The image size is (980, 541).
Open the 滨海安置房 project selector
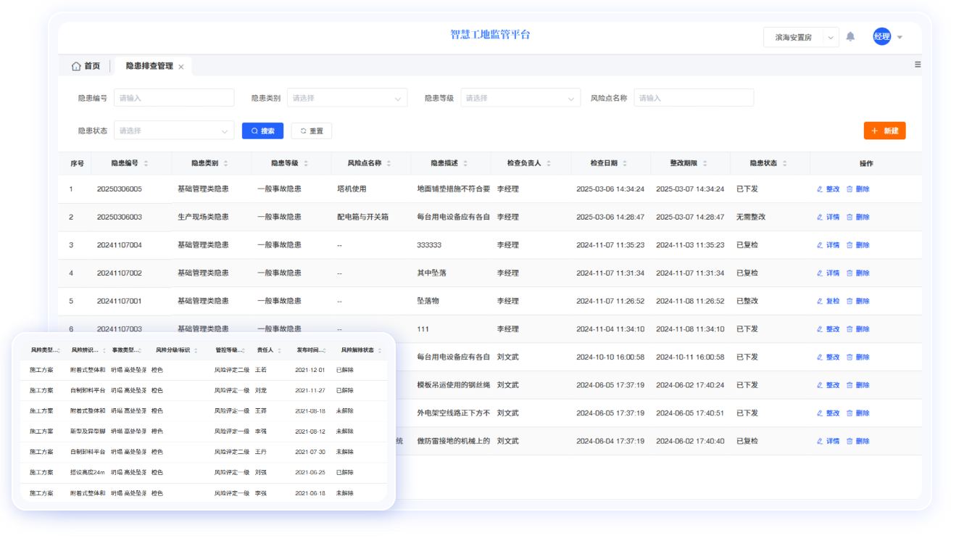[x=800, y=37]
